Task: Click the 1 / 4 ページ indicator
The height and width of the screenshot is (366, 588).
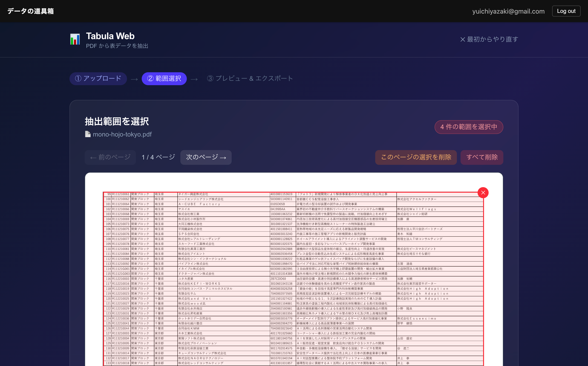Action: 159,157
